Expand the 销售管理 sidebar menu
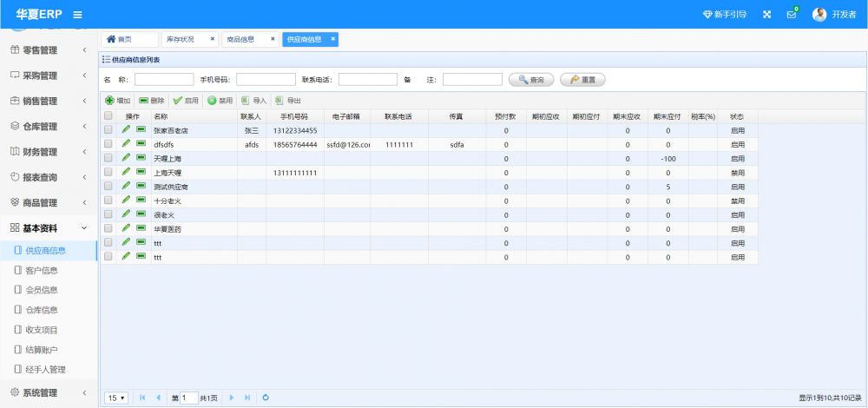This screenshot has width=868, height=408. pos(49,102)
